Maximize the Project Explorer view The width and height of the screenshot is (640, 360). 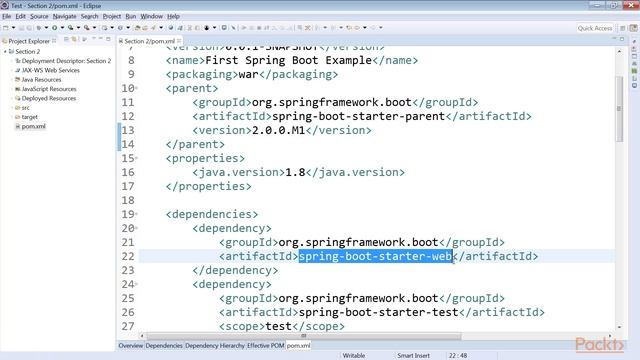pyautogui.click(x=108, y=39)
